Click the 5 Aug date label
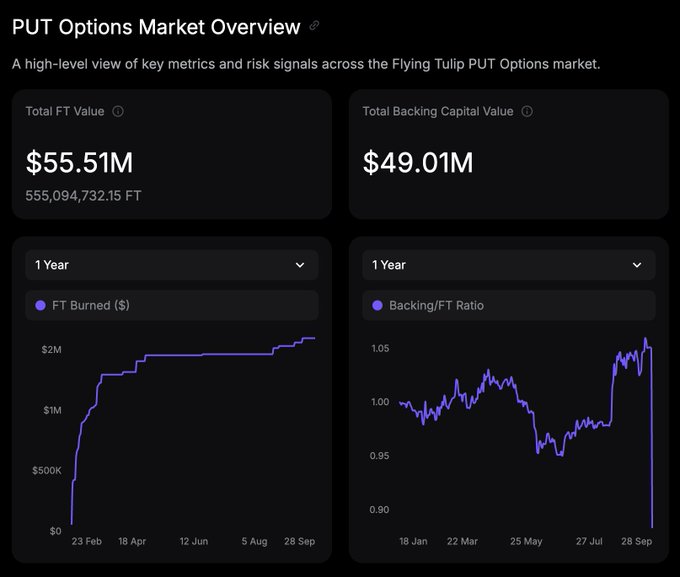The height and width of the screenshot is (577, 680). (255, 541)
